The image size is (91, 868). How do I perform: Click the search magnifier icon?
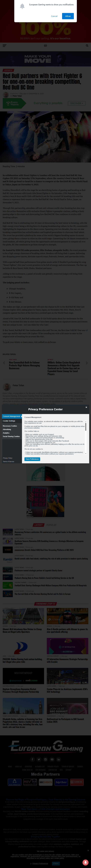(87, 45)
